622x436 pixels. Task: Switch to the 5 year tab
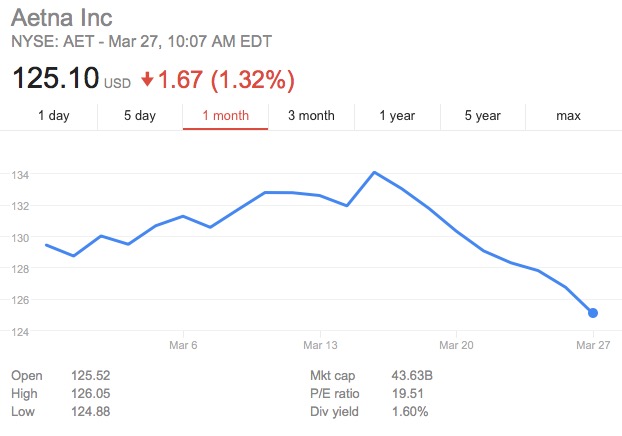[x=482, y=116]
